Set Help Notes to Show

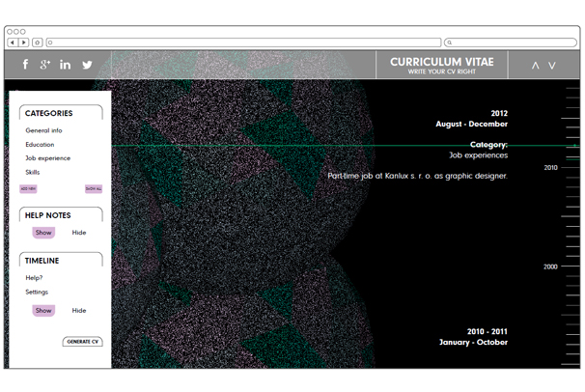click(43, 233)
